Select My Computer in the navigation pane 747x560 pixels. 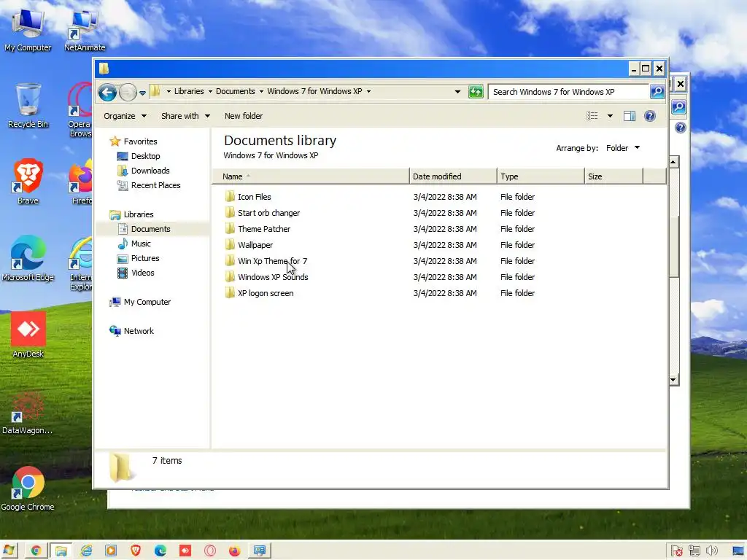147,302
